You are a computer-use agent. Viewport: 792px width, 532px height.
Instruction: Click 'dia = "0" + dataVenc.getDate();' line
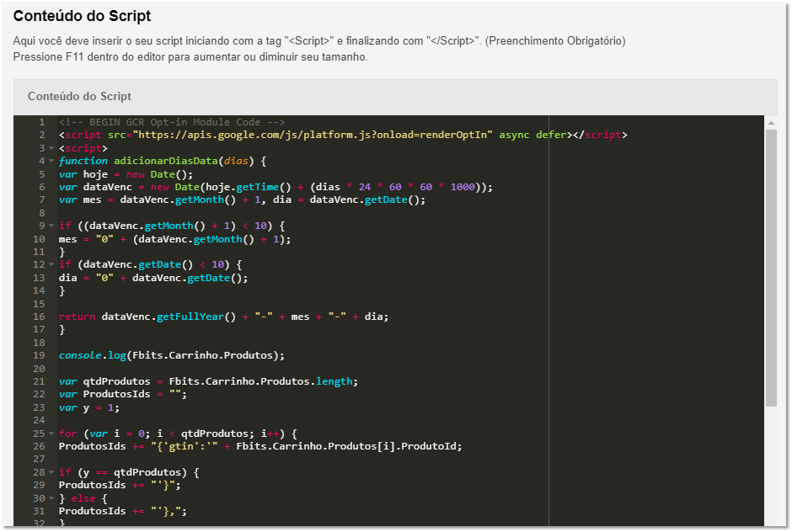coord(153,278)
